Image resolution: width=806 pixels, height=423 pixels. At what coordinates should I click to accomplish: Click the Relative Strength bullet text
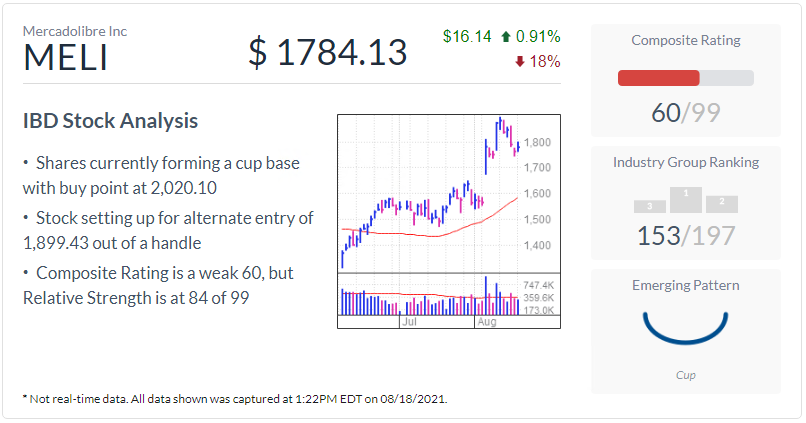160,285
